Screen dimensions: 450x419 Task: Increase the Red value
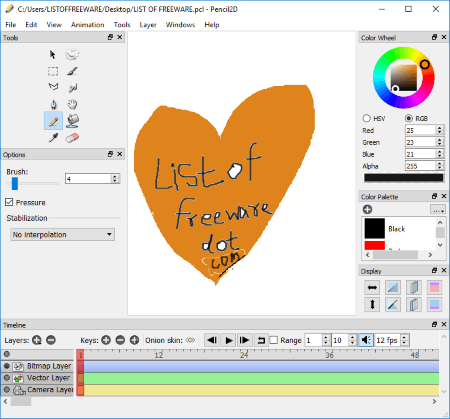pos(440,128)
